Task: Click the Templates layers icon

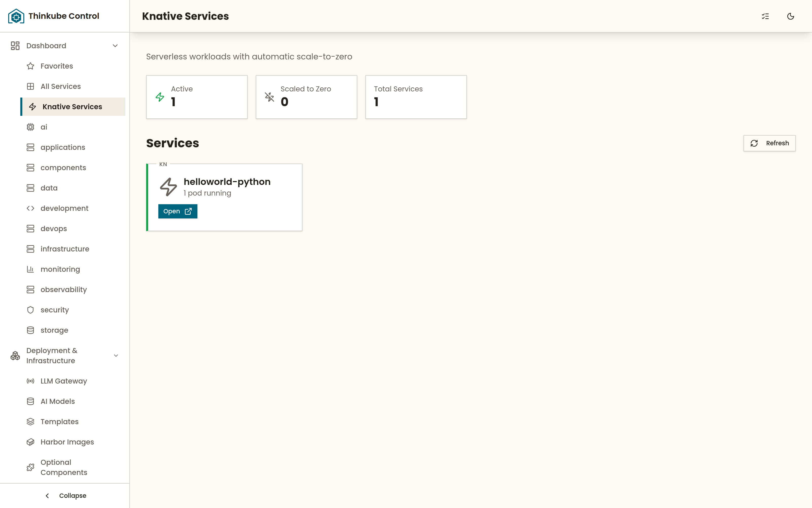Action: 30,422
